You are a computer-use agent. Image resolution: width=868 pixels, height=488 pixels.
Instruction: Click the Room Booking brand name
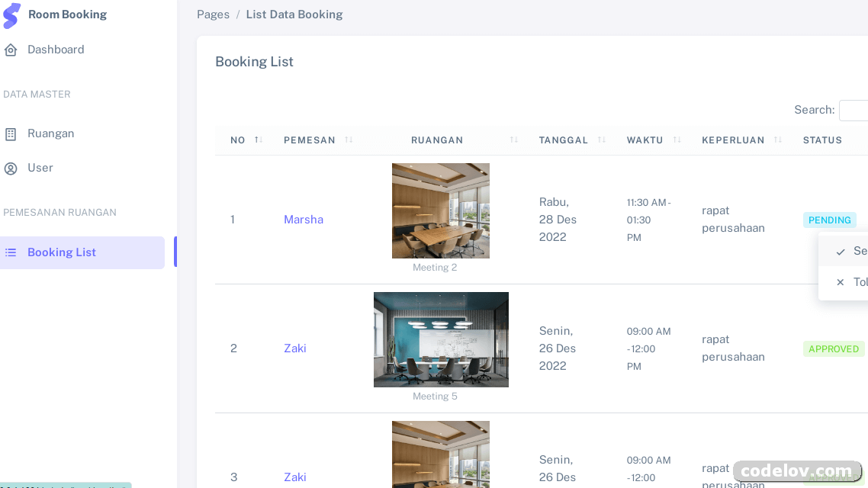[x=68, y=14]
